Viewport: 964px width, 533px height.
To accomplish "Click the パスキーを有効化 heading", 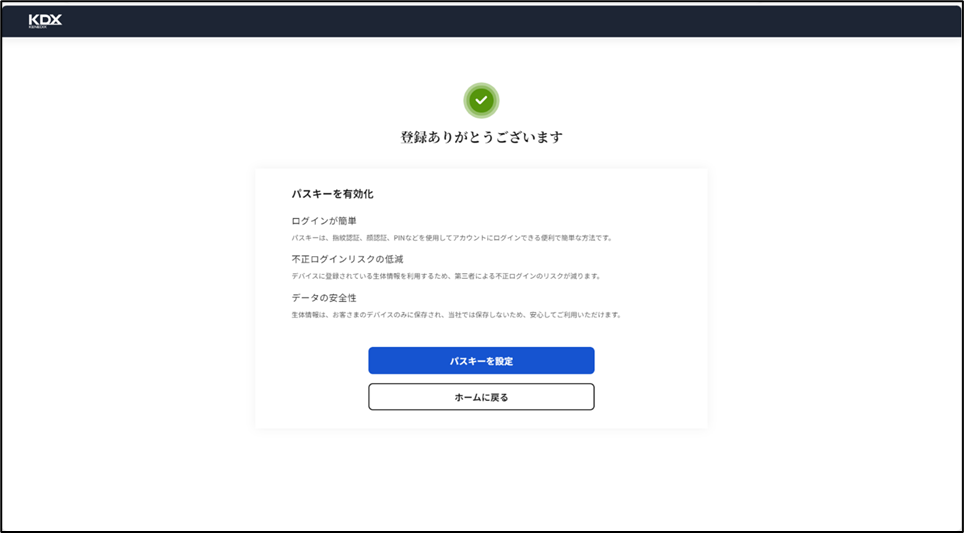I will point(333,194).
